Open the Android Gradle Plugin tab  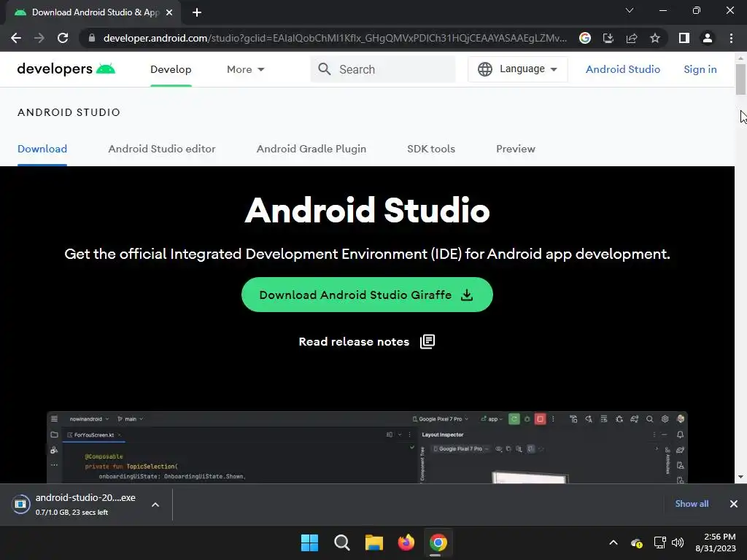pos(311,149)
